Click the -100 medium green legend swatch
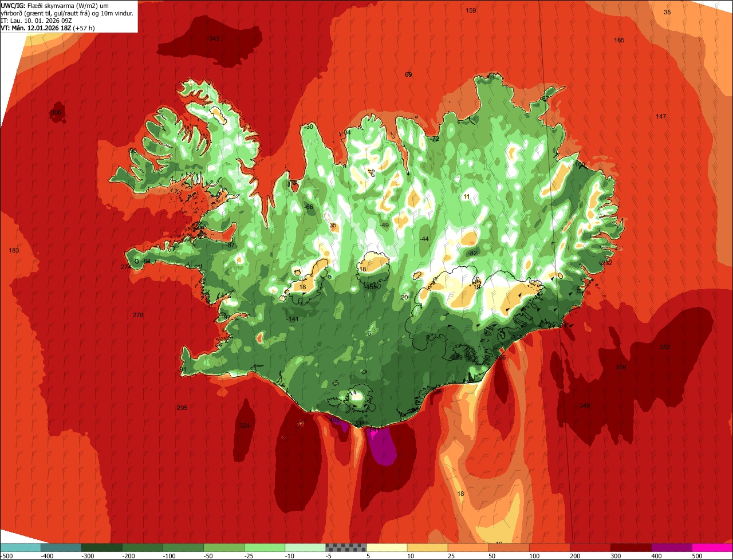Screen dimensions: 733x560 pos(183,547)
